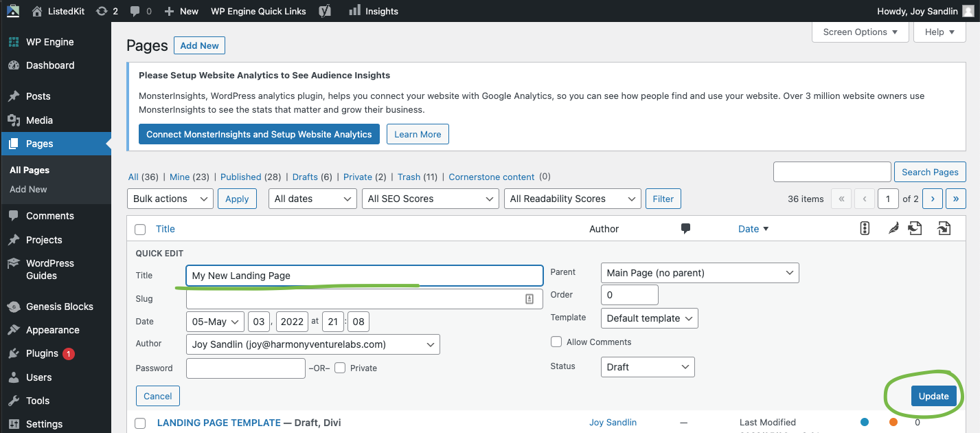Viewport: 980px width, 433px height.
Task: Open the All SEO Scores dropdown
Action: click(430, 199)
